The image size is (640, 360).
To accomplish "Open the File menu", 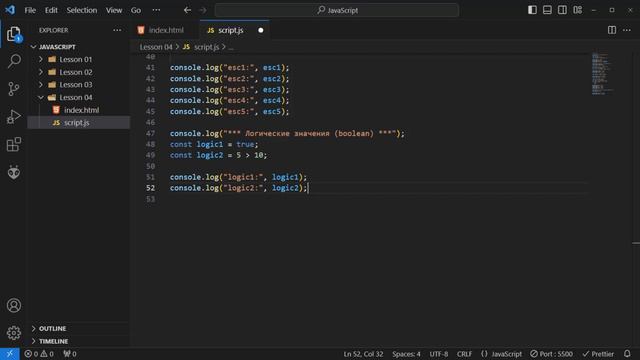I will (30, 10).
